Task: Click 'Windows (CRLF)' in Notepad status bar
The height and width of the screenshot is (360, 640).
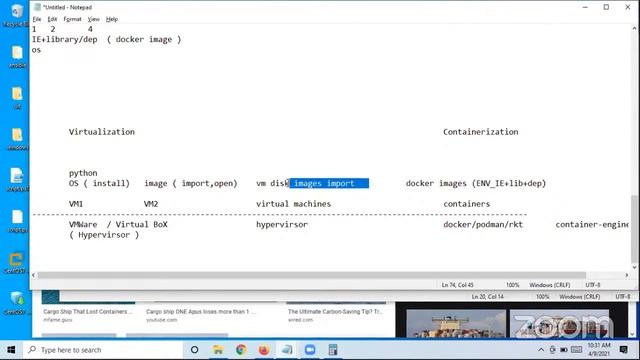Action: 549,285
